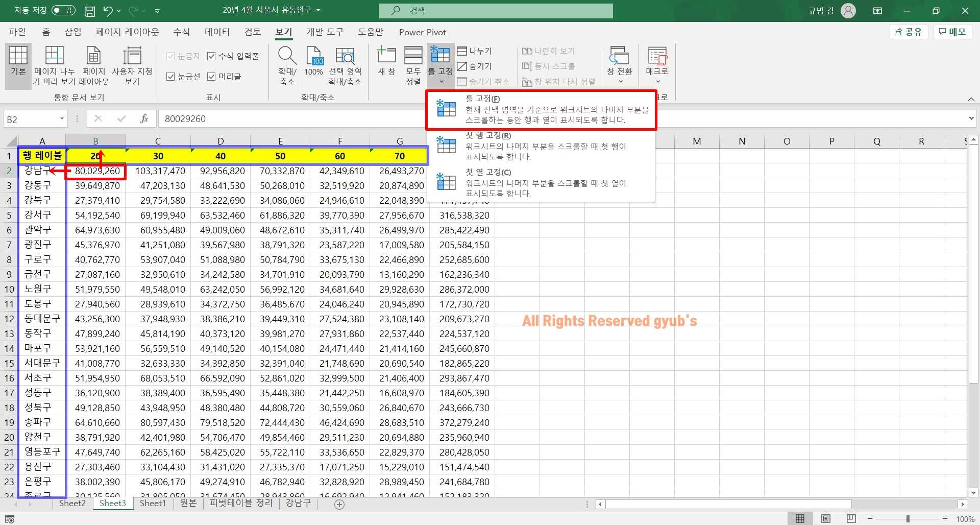Expand the undo history dropdown arrow
Image resolution: width=980 pixels, height=525 pixels.
coord(119,11)
